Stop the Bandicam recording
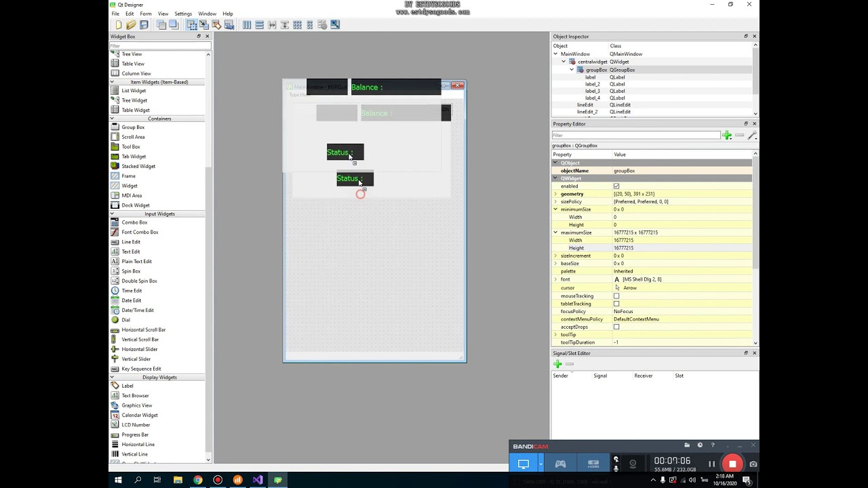Screen dimensions: 868x488 click(732, 464)
